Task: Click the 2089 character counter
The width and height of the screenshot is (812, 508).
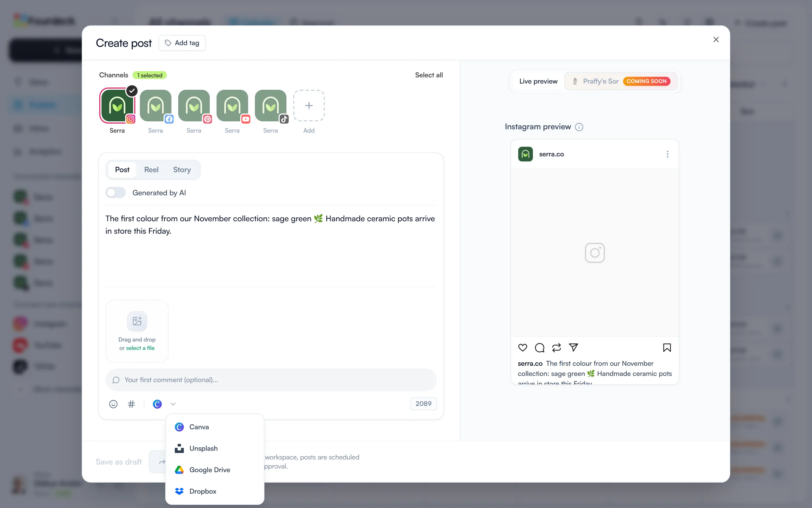Action: click(423, 404)
